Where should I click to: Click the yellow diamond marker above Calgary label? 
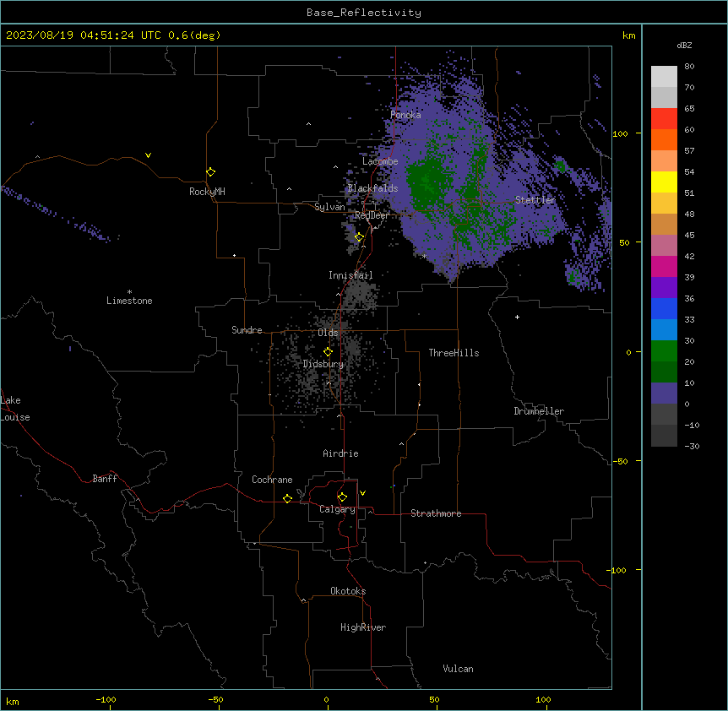342,497
